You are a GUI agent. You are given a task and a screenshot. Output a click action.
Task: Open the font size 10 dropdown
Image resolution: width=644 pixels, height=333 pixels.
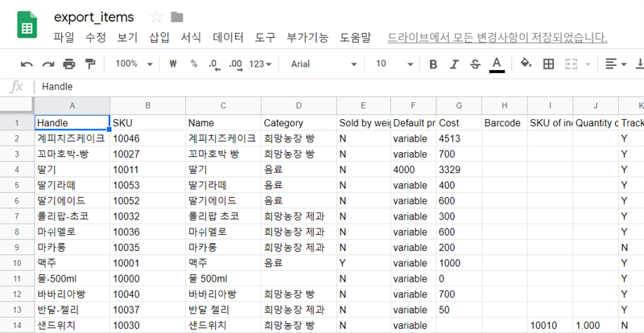(394, 64)
